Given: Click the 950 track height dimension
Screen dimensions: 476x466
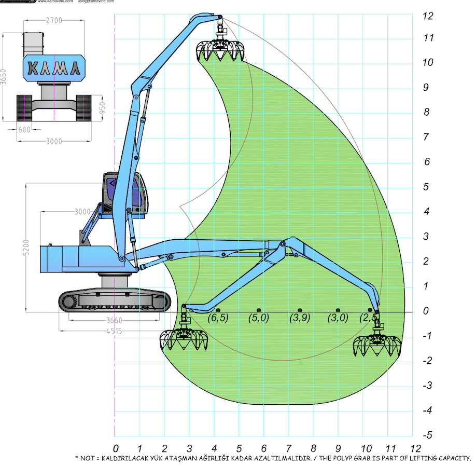Looking at the screenshot, I should (103, 108).
